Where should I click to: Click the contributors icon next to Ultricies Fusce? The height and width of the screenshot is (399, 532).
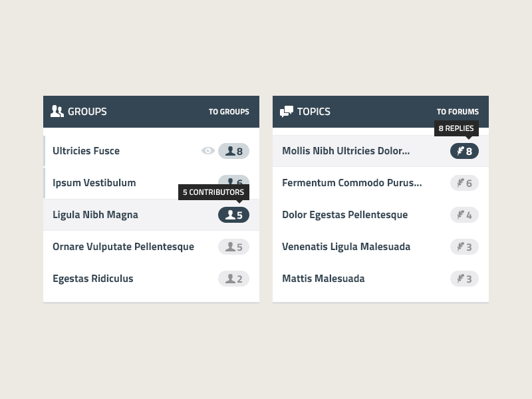[229, 151]
